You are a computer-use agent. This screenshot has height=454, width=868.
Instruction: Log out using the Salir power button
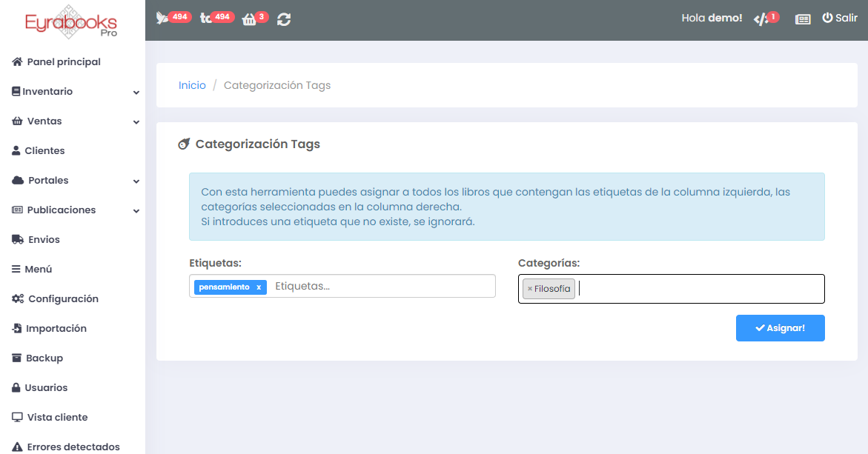(x=839, y=18)
